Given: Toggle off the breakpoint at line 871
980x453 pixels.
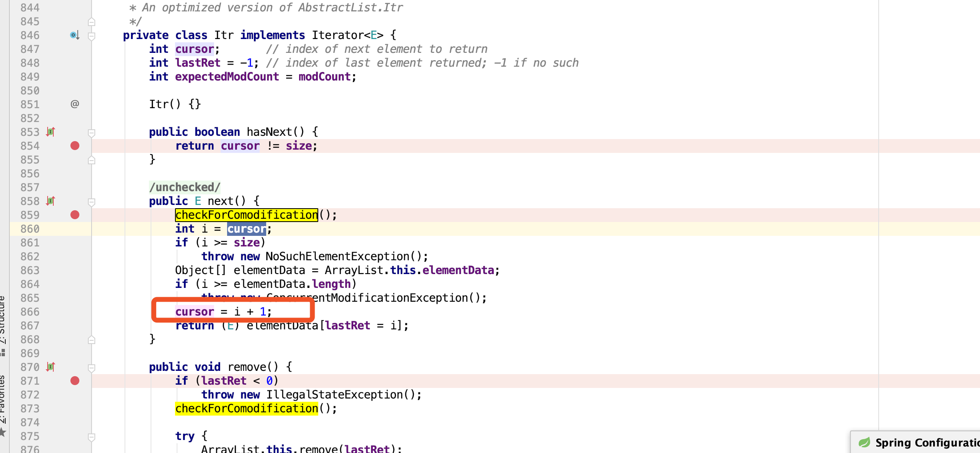Looking at the screenshot, I should tap(75, 381).
